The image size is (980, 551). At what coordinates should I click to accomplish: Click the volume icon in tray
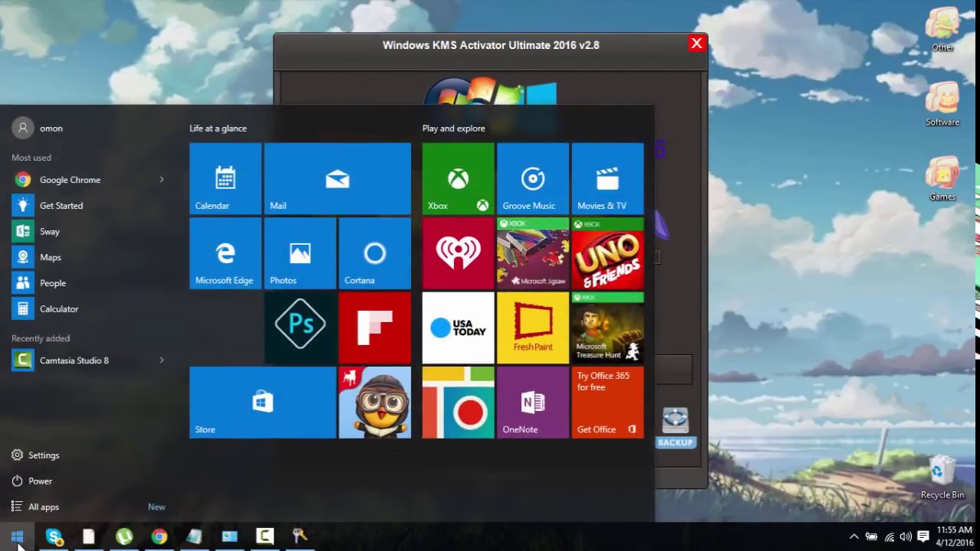point(906,536)
